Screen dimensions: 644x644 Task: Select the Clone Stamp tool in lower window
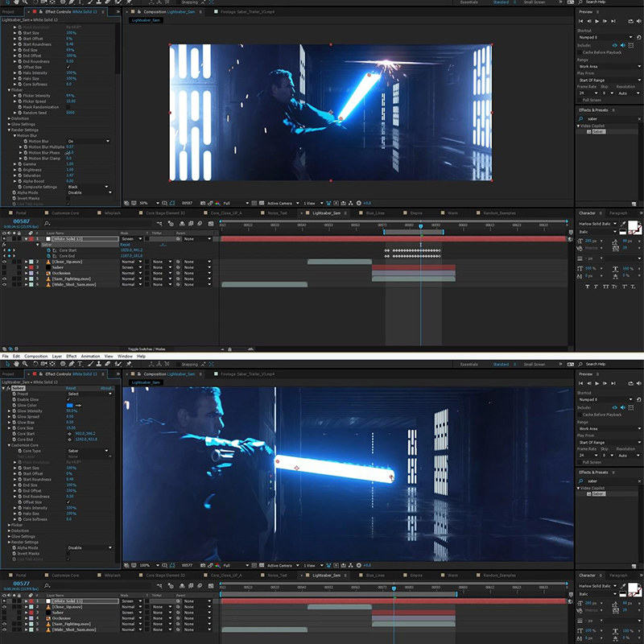click(98, 364)
